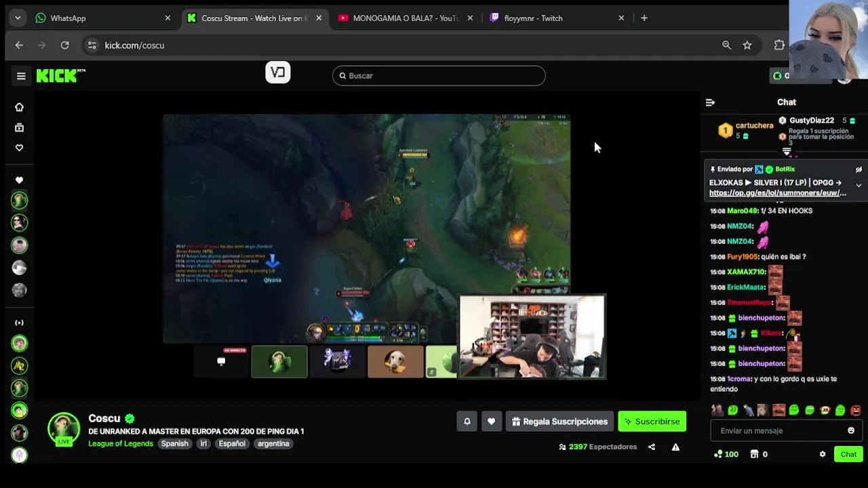This screenshot has height=488, width=868.
Task: Click the 2397 Espectadores viewer count
Action: (598, 447)
